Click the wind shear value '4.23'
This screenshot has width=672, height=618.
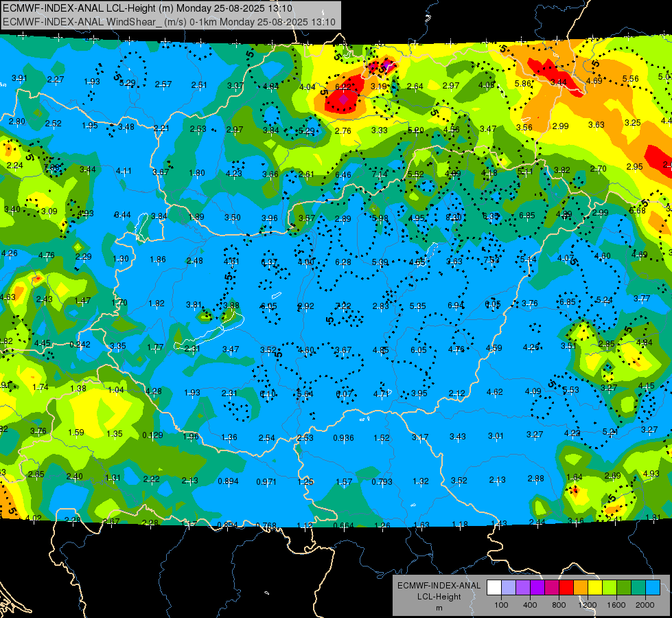[x=233, y=173]
